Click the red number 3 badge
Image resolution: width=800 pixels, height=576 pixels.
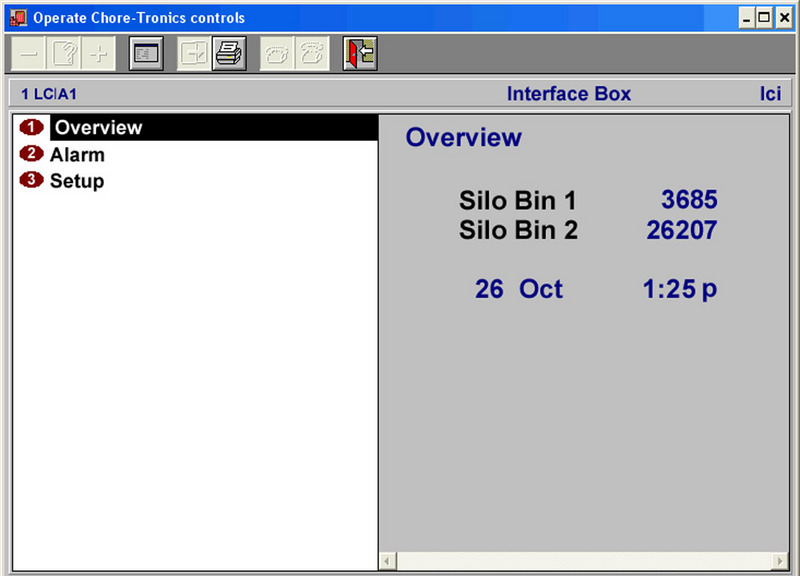pyautogui.click(x=31, y=180)
